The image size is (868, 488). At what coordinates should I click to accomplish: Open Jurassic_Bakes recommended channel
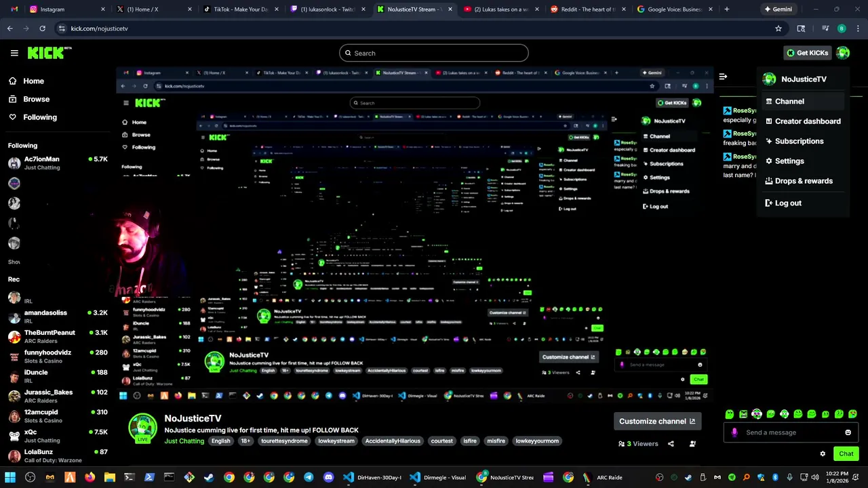(57, 396)
